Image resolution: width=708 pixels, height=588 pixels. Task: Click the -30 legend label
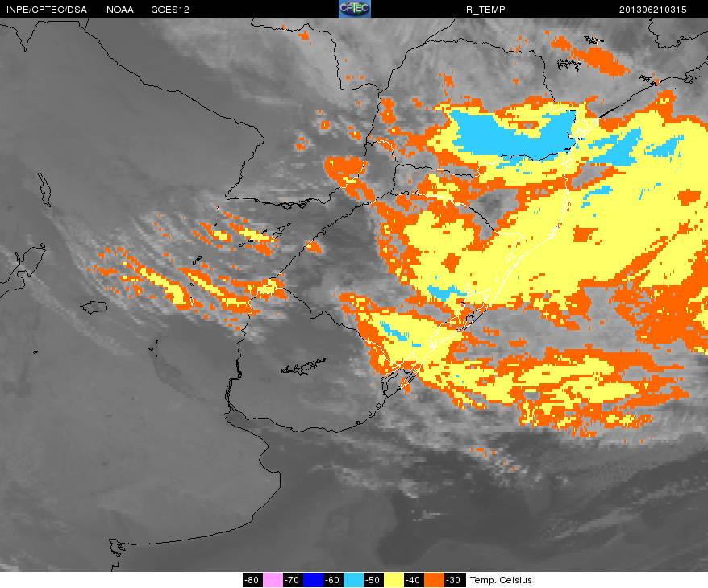pos(454,580)
